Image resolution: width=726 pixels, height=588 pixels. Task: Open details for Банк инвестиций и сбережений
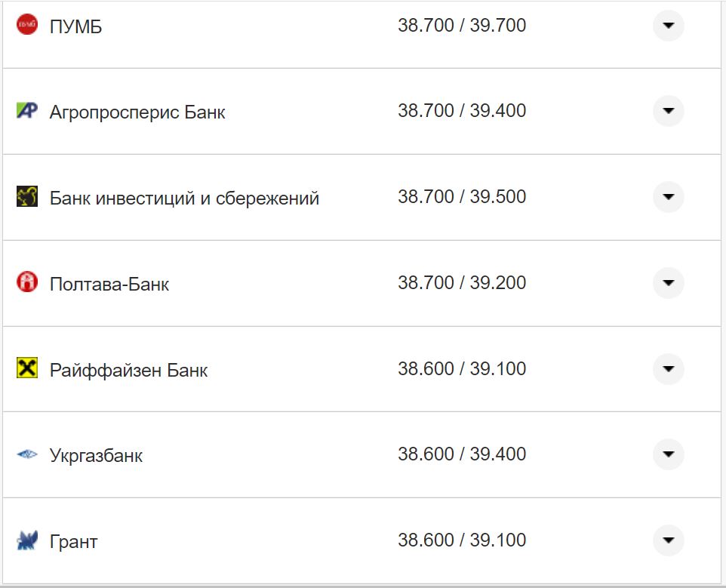pos(668,197)
